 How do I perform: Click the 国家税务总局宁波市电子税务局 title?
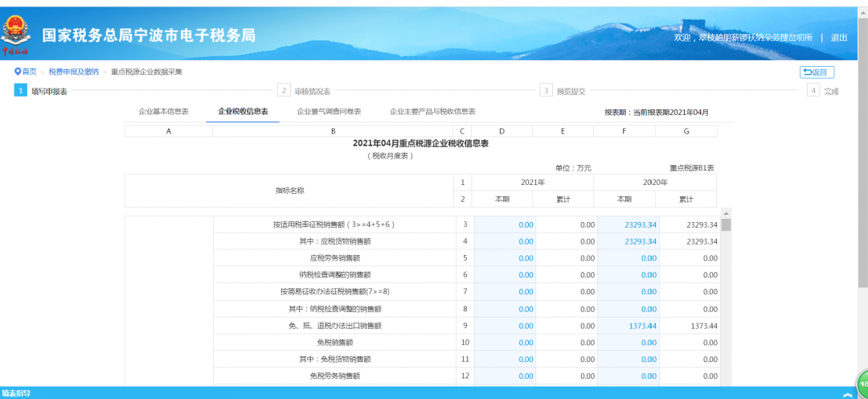tap(149, 35)
